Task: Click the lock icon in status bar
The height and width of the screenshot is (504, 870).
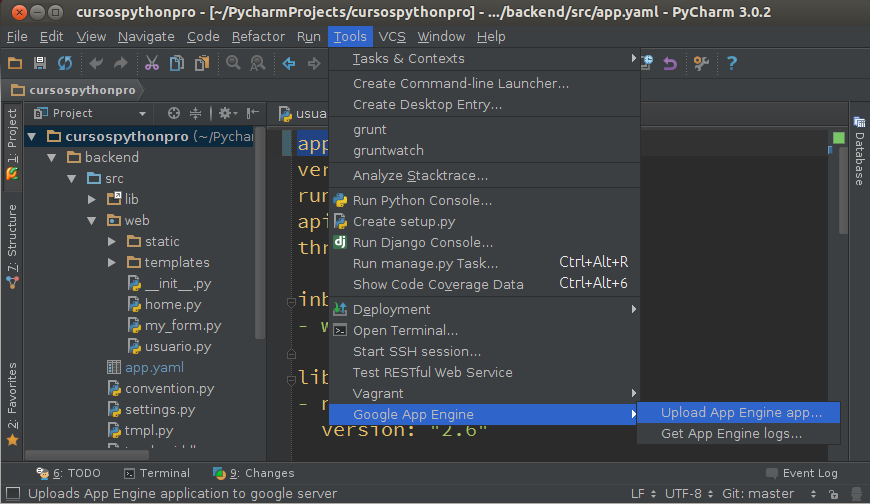Action: pos(833,494)
